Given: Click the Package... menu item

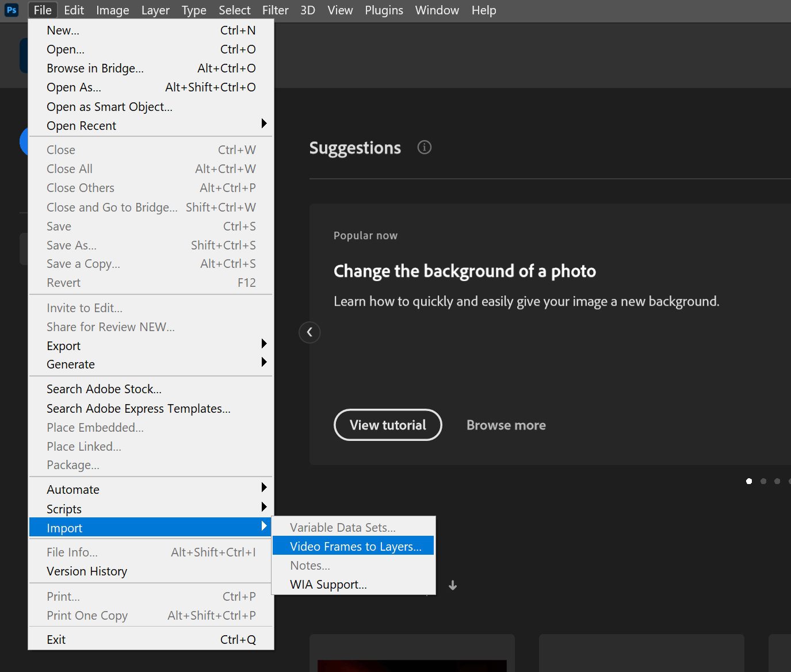Looking at the screenshot, I should click(151, 464).
